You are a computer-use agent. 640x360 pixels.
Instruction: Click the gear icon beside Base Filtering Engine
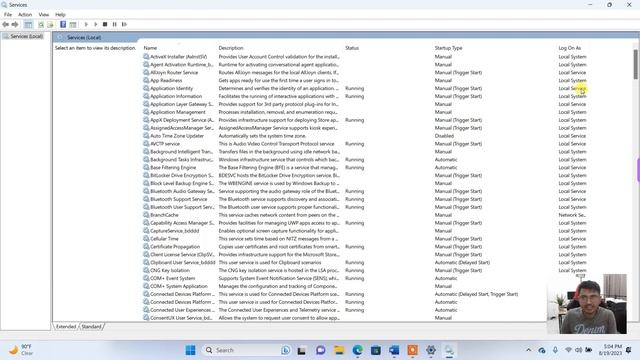[146, 167]
